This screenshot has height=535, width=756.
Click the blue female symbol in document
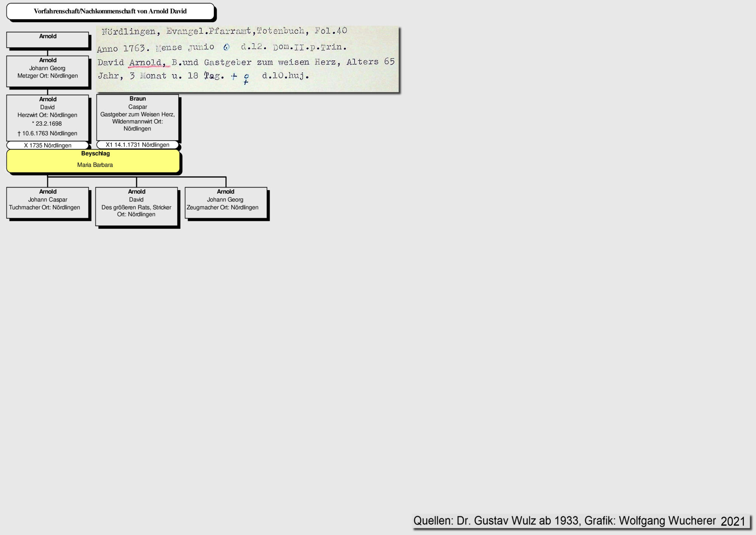click(246, 79)
